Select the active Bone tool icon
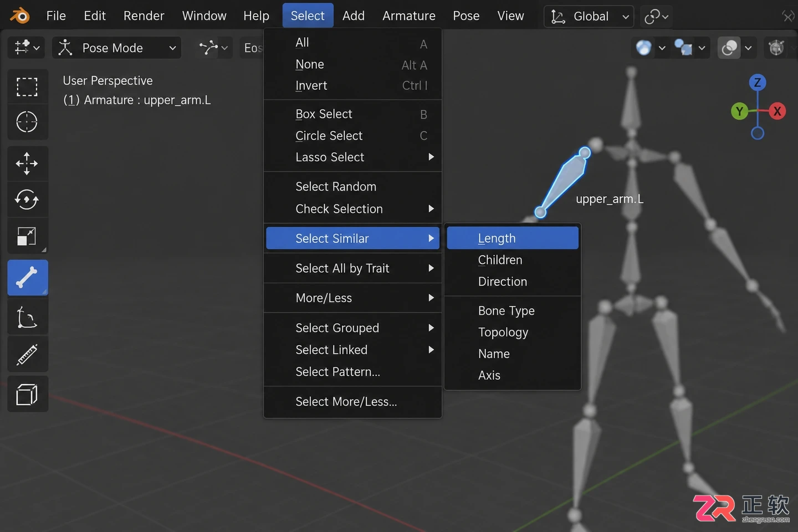The width and height of the screenshot is (798, 532). [27, 278]
